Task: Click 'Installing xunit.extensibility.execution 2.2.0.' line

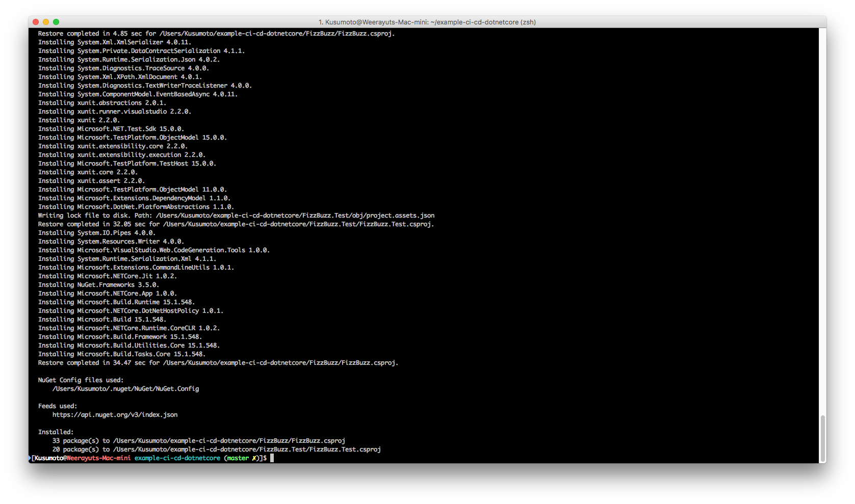Action: click(122, 155)
